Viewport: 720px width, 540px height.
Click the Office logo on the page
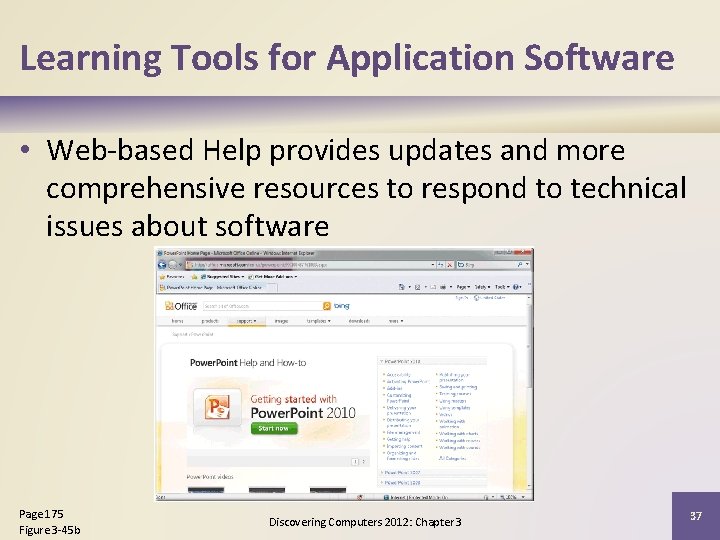point(181,306)
